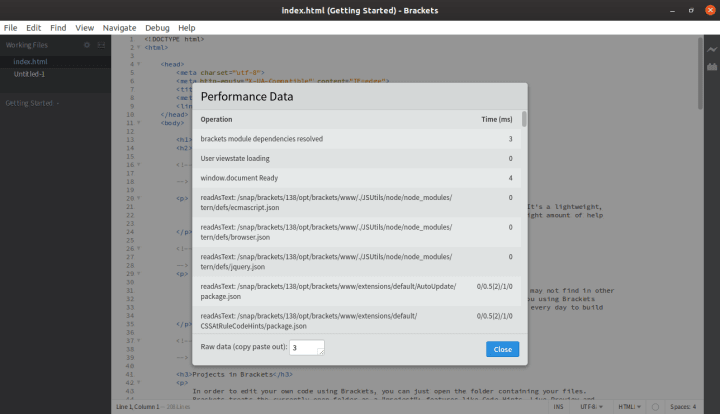The image size is (720, 414).
Task: Open the Extension Manager icon
Action: click(712, 67)
